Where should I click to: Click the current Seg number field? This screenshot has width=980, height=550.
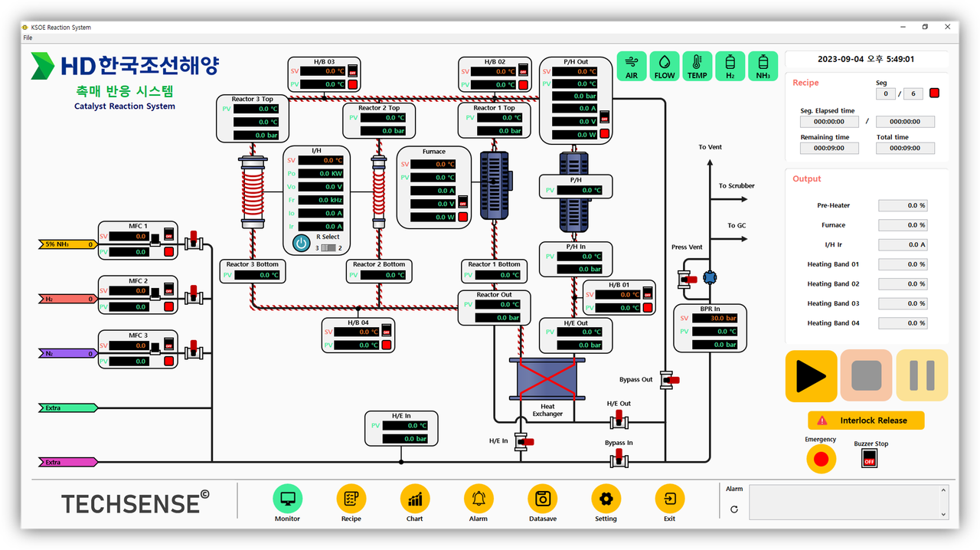885,93
